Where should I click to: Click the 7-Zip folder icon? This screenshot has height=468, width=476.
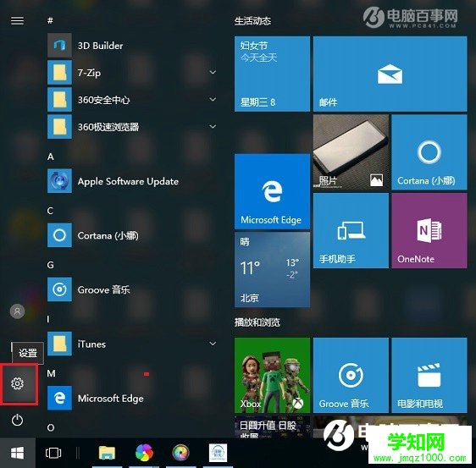point(59,73)
